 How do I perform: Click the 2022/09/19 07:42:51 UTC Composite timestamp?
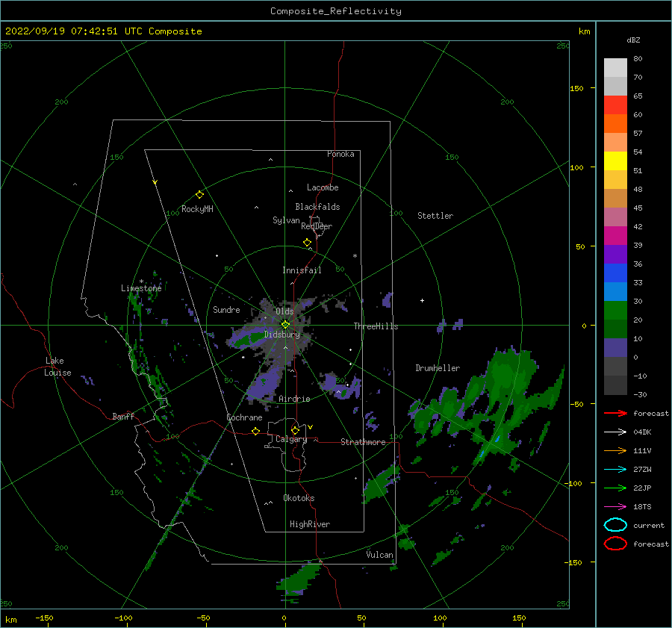103,31
